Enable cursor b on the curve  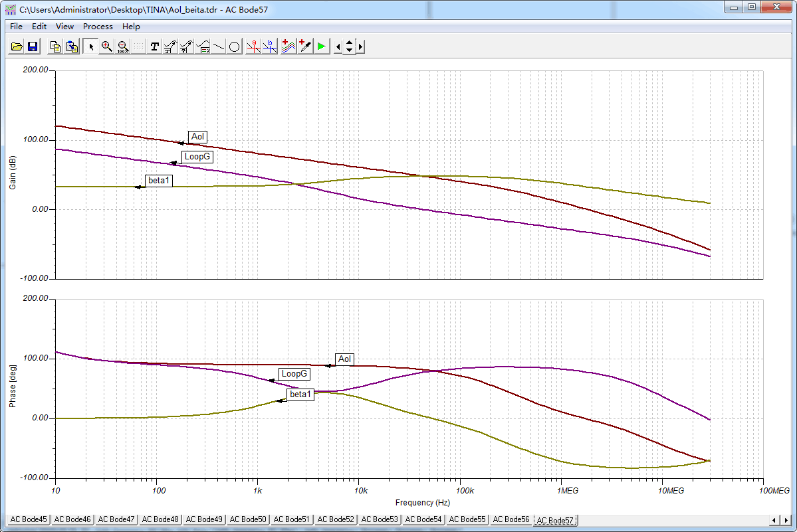pyautogui.click(x=270, y=46)
